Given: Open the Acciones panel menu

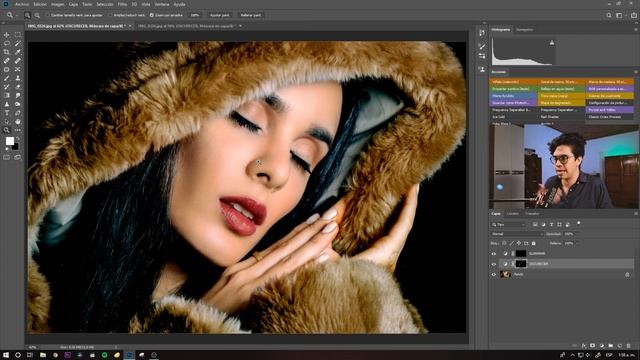Looking at the screenshot, I should coord(636,72).
